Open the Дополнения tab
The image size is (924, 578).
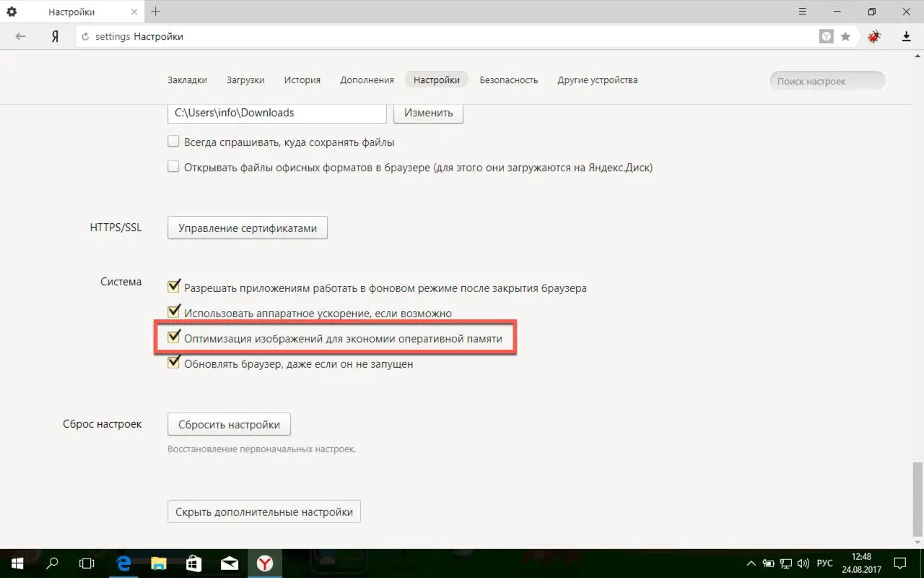367,80
